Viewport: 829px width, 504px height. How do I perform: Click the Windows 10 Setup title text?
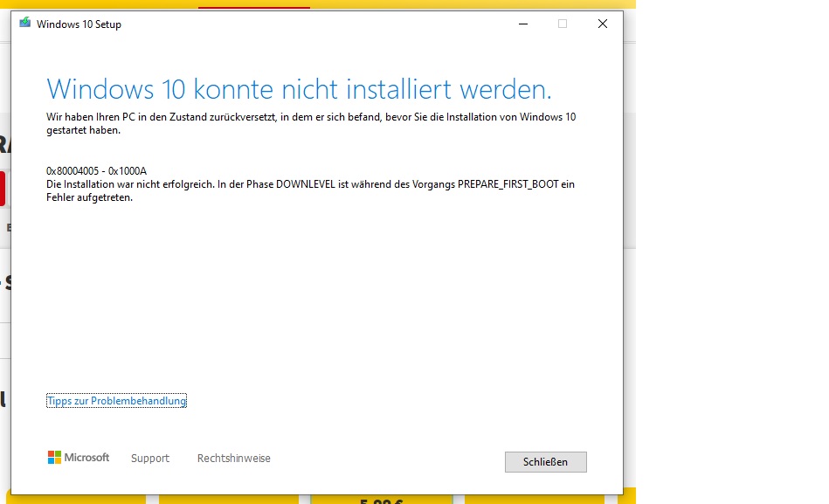(x=79, y=24)
